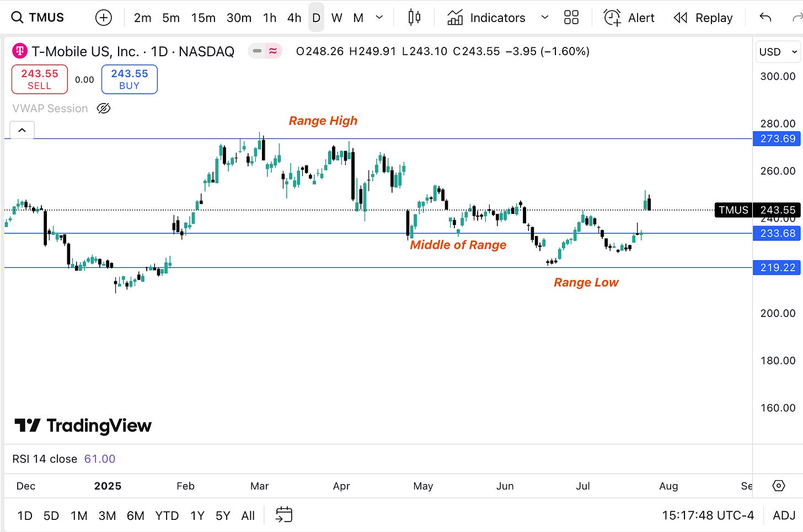
Task: Expand the timeframe dropdown chevron
Action: (x=379, y=18)
